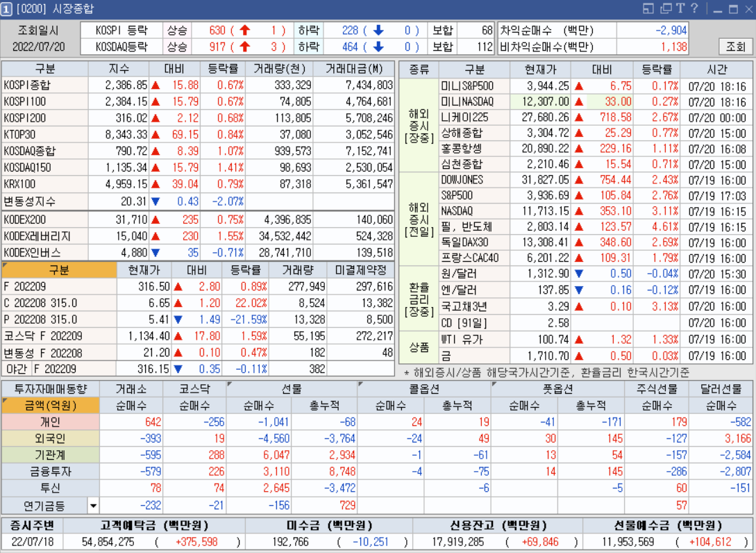Click the 주식선물 column header

tap(657, 389)
